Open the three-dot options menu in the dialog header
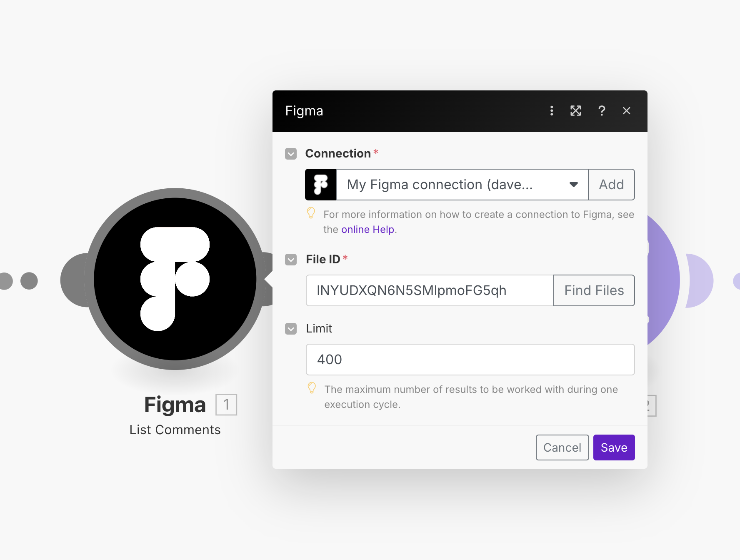This screenshot has height=560, width=740. 551,111
